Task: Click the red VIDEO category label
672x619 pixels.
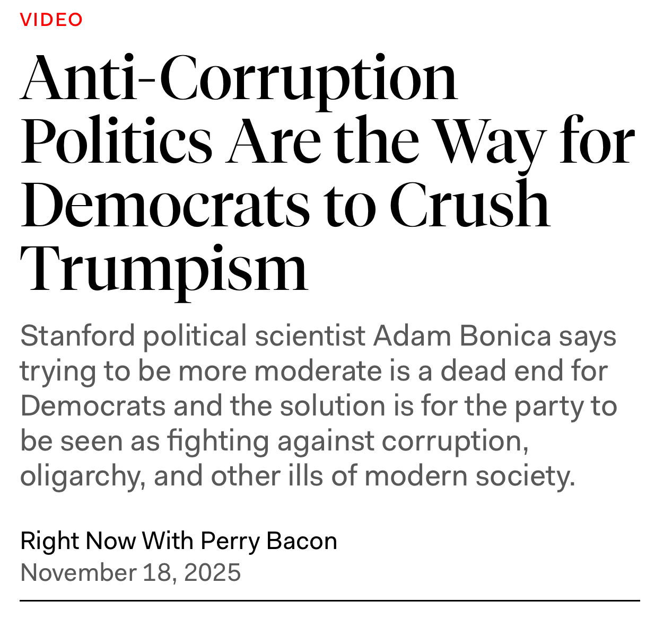Action: coord(51,20)
